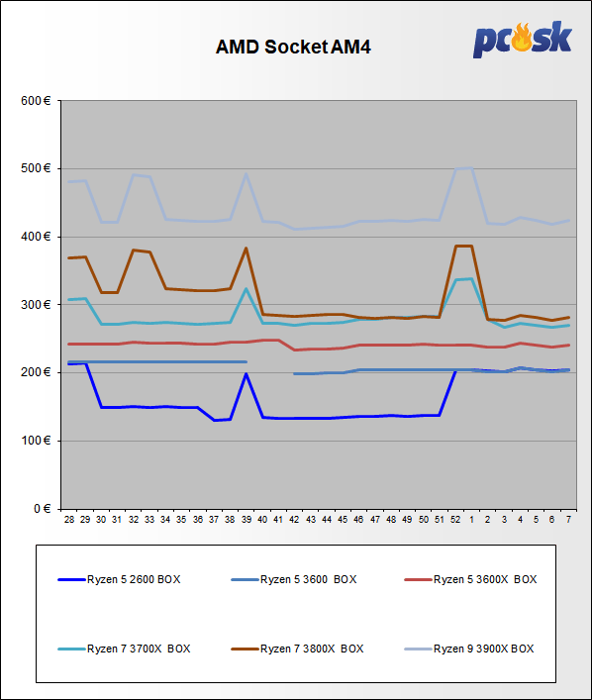Click week 1 on the x-axis

click(x=471, y=520)
